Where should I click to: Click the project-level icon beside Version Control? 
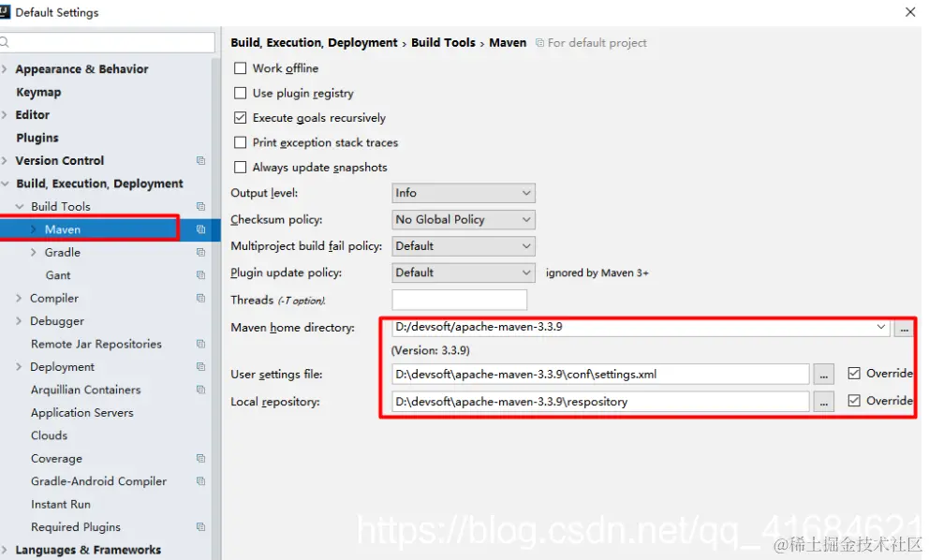click(x=200, y=160)
